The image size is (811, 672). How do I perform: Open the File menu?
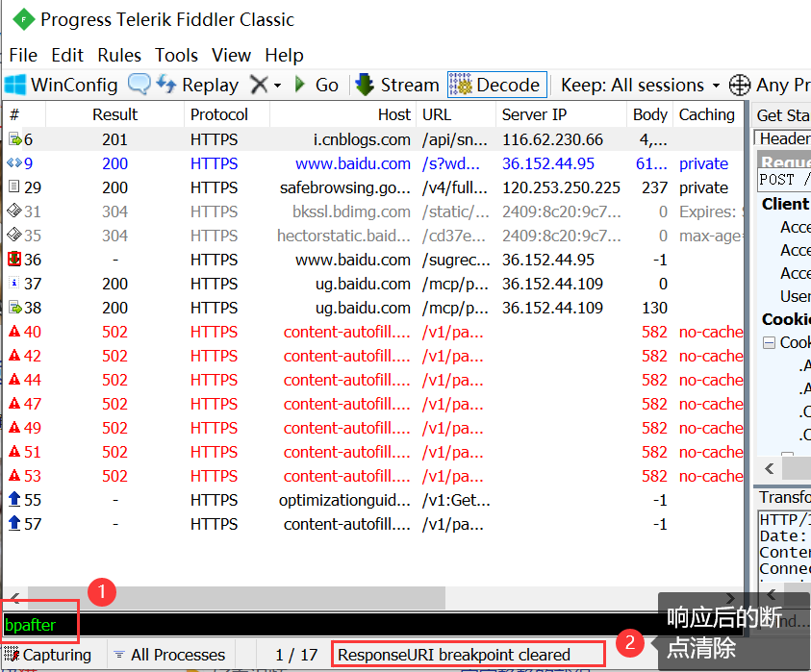23,55
